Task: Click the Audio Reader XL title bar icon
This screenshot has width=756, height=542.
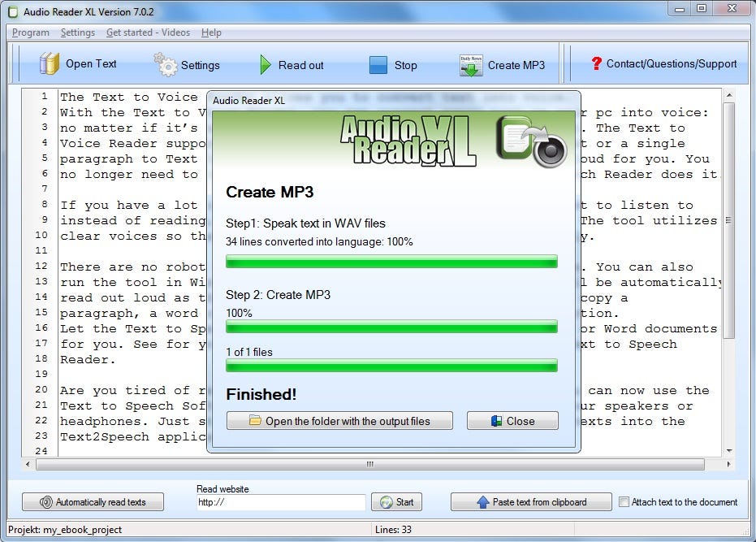Action: click(14, 11)
